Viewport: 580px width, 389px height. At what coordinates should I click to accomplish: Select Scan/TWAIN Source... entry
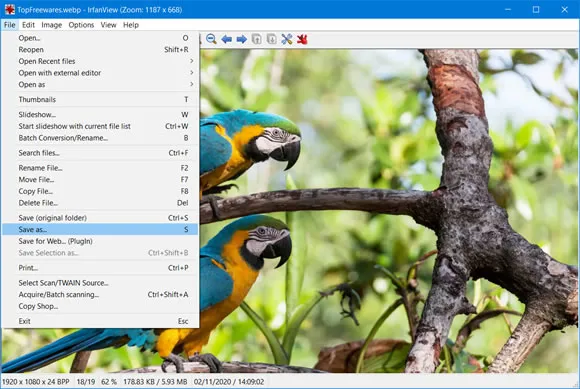[100, 283]
